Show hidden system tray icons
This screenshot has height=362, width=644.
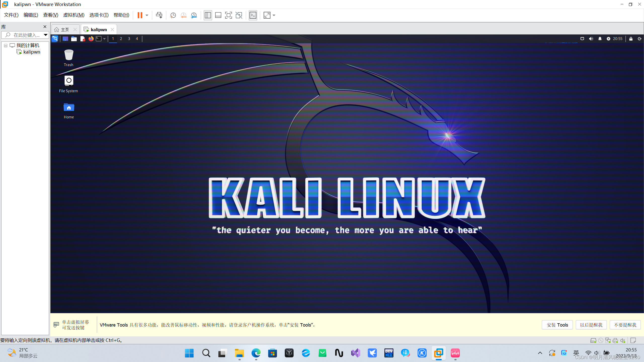coord(540,353)
